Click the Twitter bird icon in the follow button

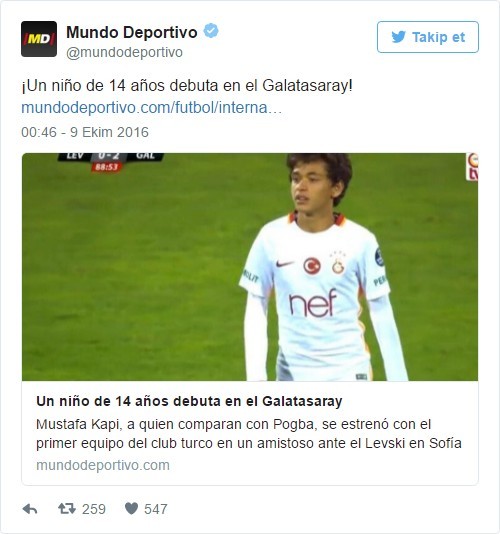click(399, 37)
